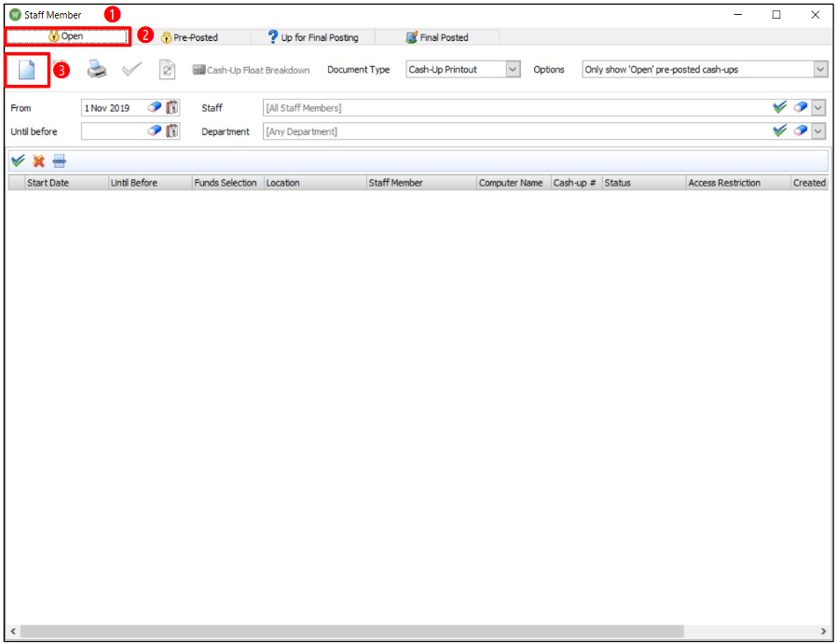Click the double-check icon in the Department field
This screenshot has height=644, width=837.
pyautogui.click(x=780, y=130)
